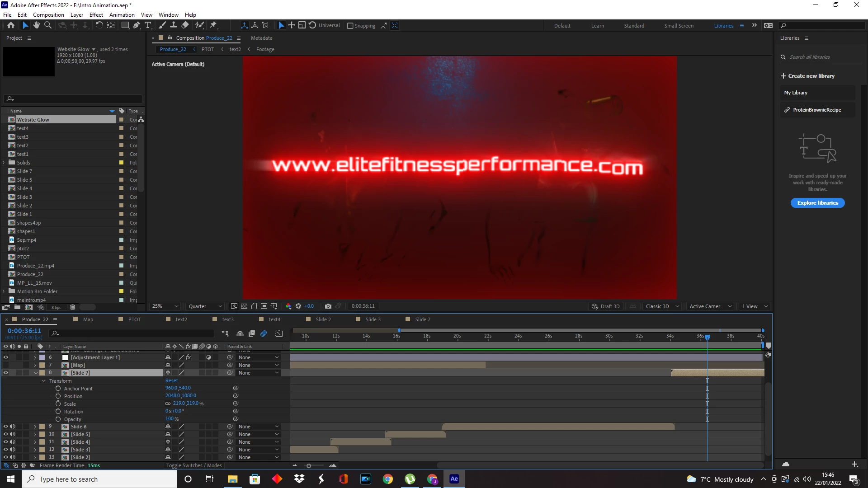Open the Quarter resolution dropdown
The height and width of the screenshot is (488, 868).
[205, 306]
